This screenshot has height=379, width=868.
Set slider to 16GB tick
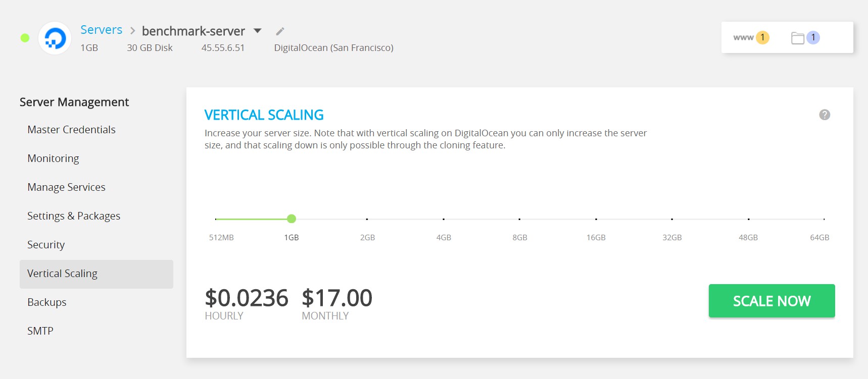[x=596, y=219]
